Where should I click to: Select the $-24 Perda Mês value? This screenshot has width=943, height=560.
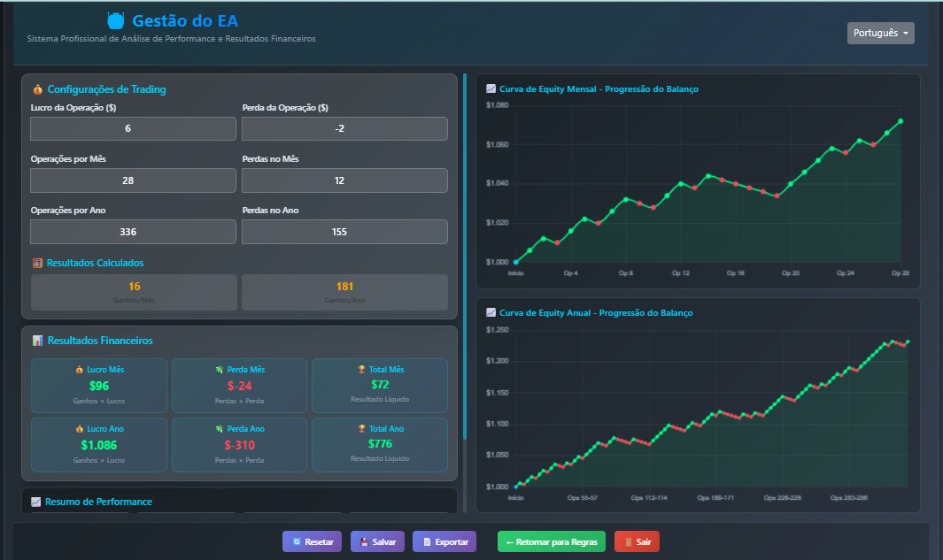tap(239, 386)
